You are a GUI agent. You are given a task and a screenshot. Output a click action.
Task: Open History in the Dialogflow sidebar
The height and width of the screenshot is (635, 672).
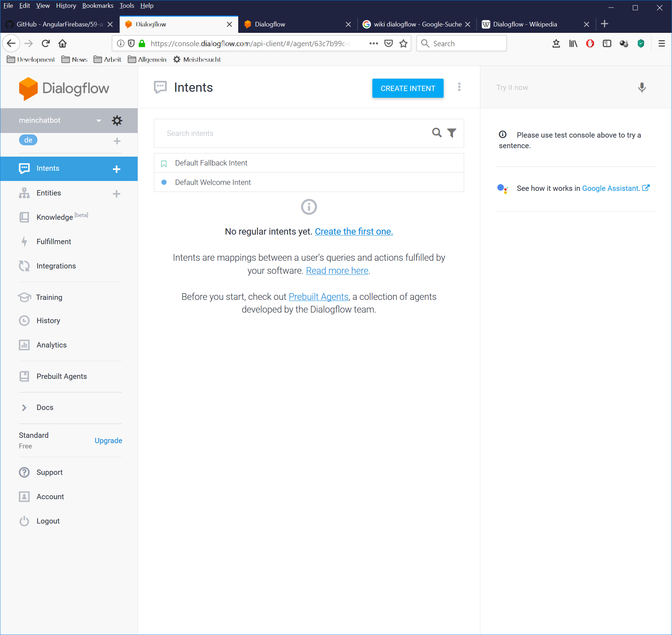pos(48,321)
